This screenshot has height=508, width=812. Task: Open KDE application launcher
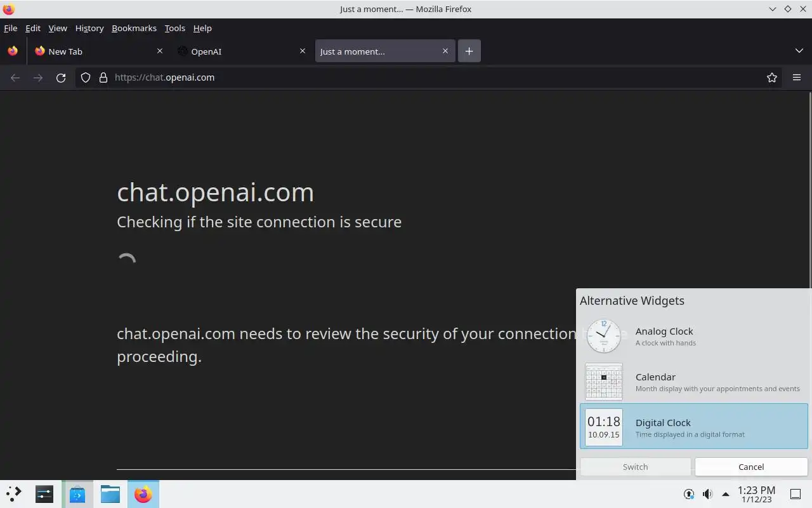point(14,494)
